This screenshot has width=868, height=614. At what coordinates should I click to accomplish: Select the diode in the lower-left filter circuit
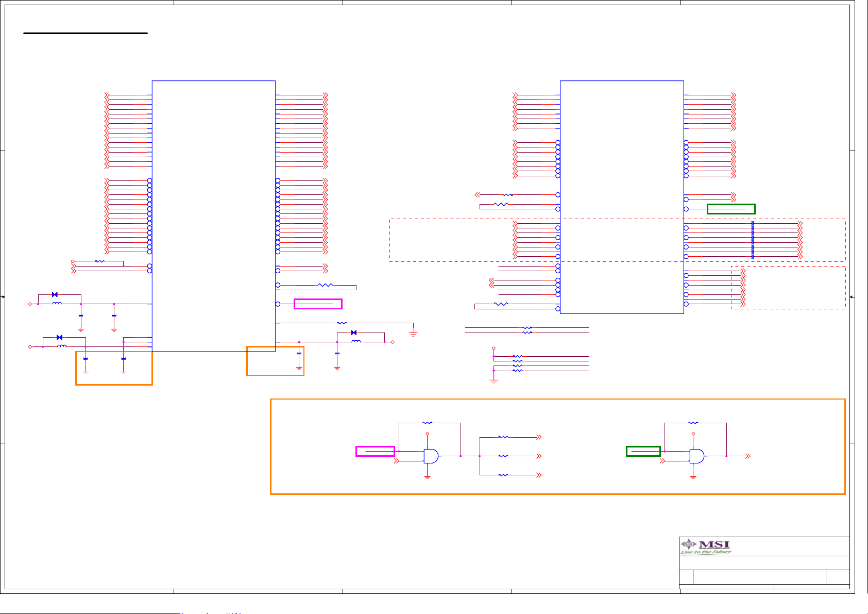[x=59, y=337]
